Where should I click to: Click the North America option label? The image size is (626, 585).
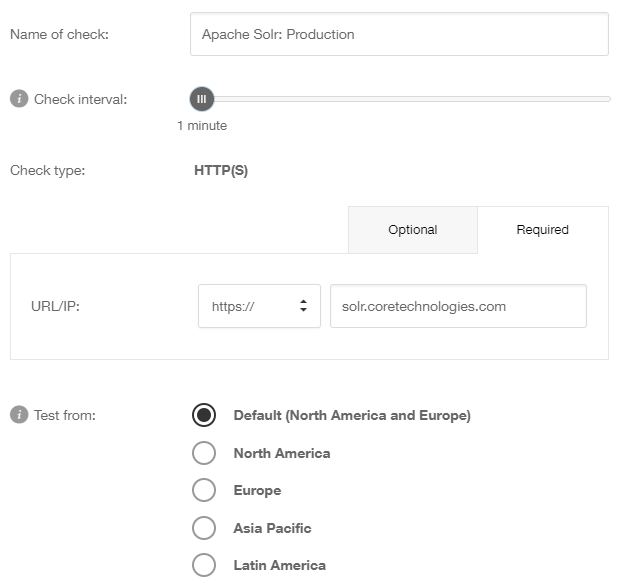[x=282, y=453]
